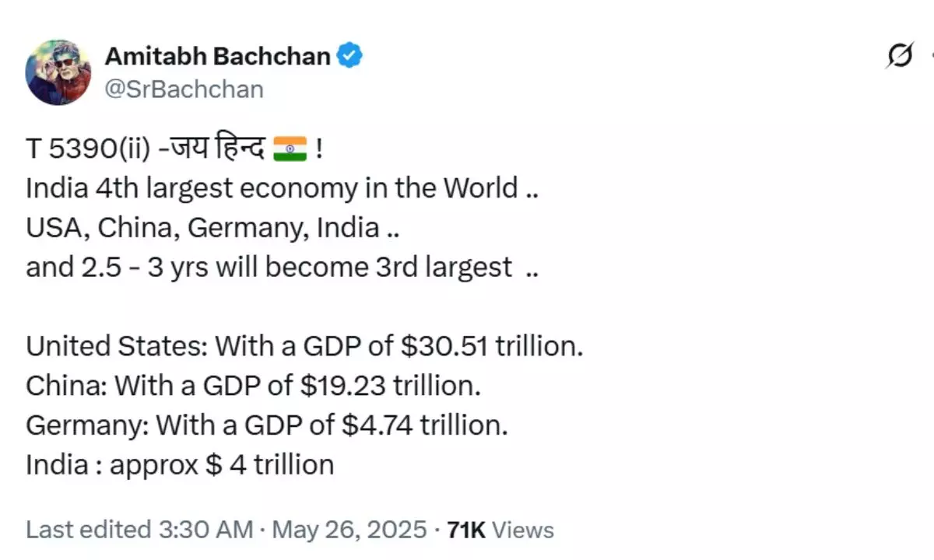The height and width of the screenshot is (560, 934).
Task: Click the "India 4th largest economy" line
Action: tap(272, 188)
